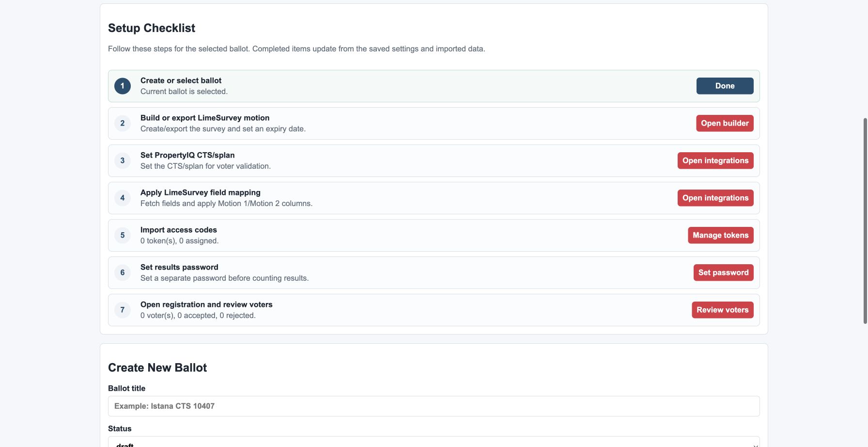This screenshot has width=868, height=447.
Task: Click the page vertical scrollbar thumb
Action: [x=865, y=221]
